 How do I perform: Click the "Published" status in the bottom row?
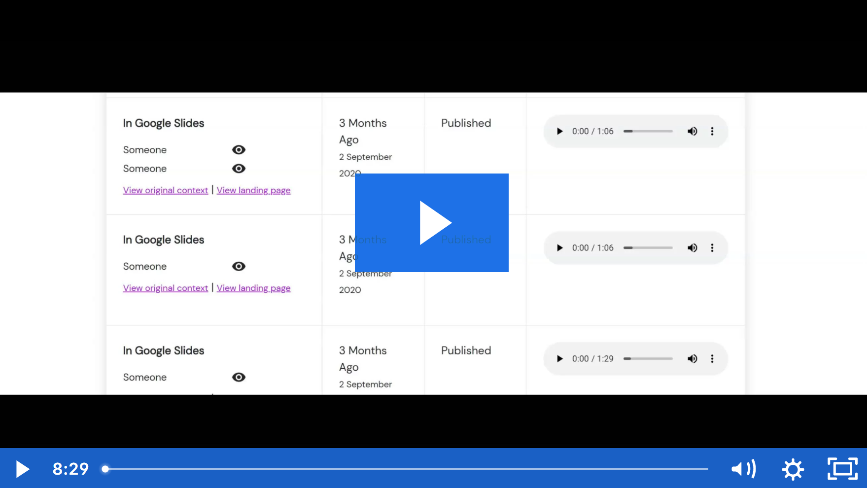(x=466, y=350)
